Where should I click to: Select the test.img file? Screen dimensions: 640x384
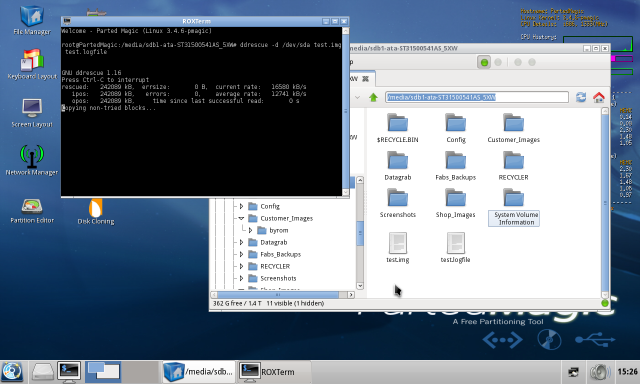click(398, 247)
